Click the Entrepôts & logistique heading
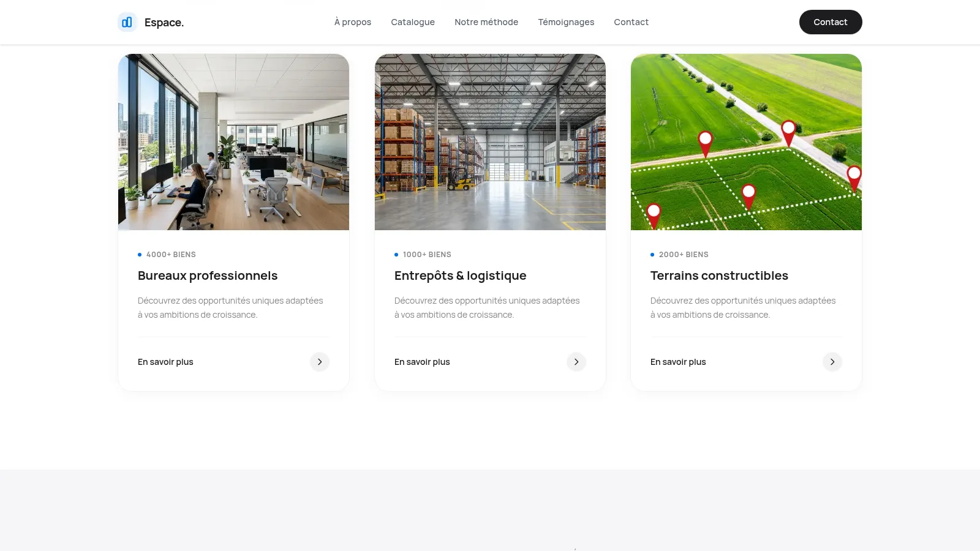 point(461,275)
